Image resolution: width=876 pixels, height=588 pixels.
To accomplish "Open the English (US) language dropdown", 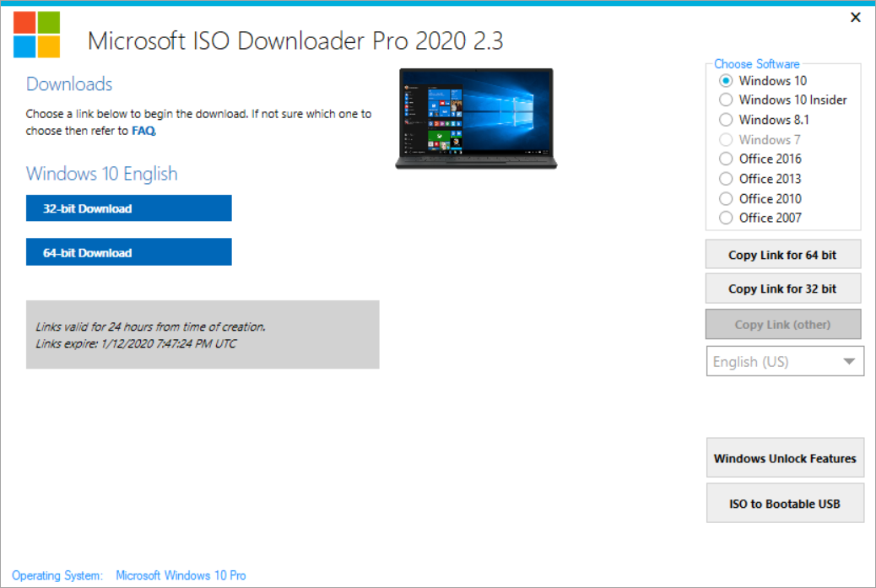I will (785, 361).
